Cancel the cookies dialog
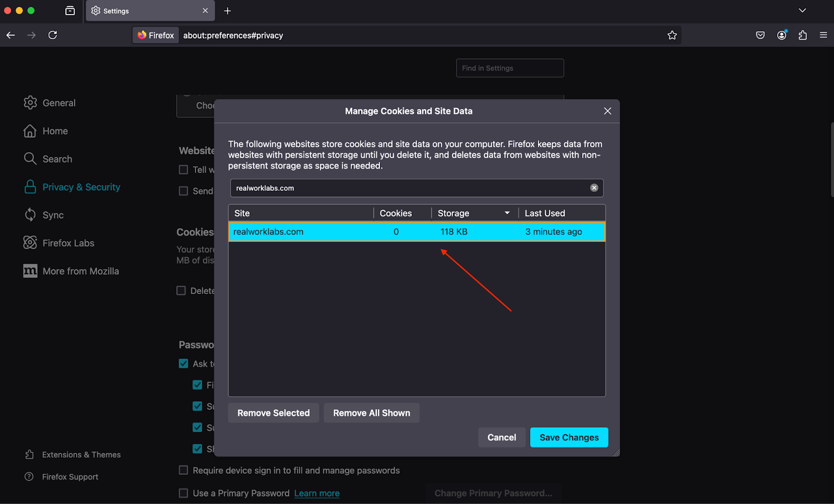This screenshot has height=504, width=834. click(501, 437)
